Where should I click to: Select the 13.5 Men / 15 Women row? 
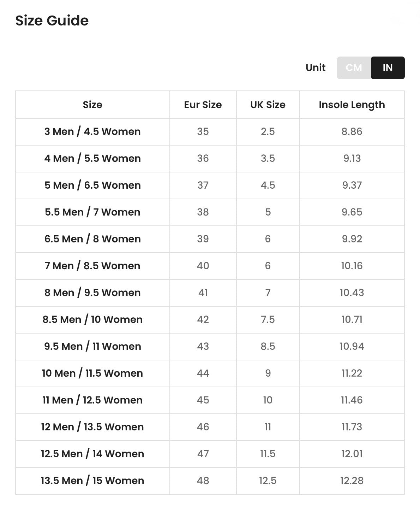210,481
